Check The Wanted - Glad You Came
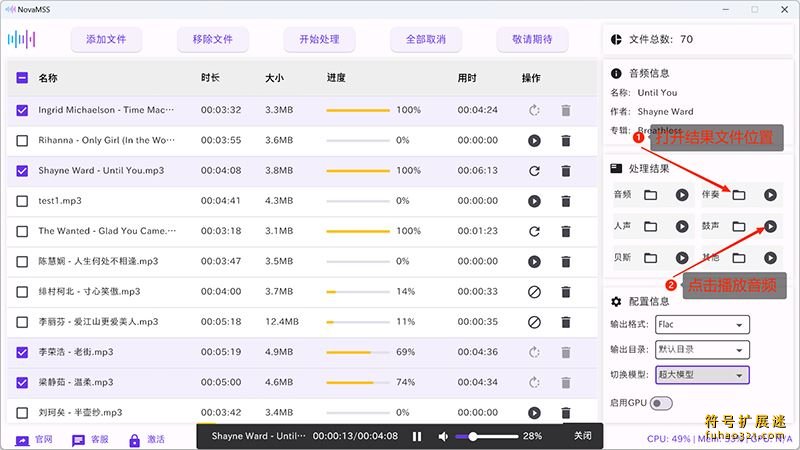 pos(22,232)
